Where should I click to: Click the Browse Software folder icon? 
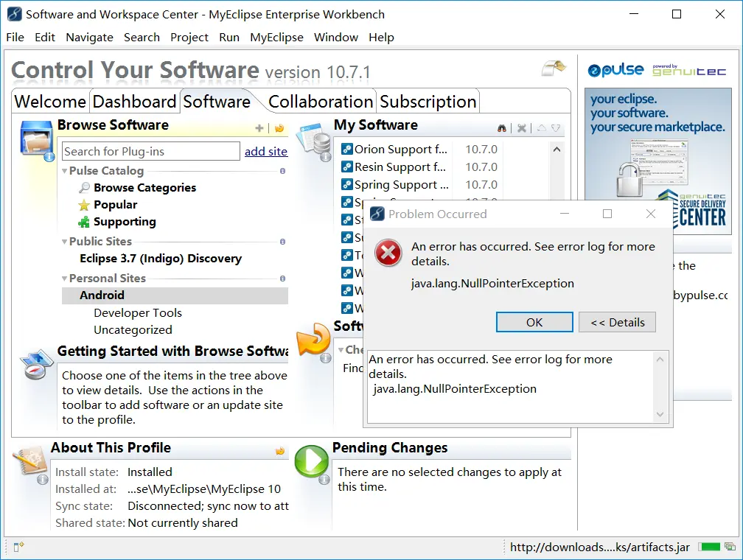coord(37,140)
